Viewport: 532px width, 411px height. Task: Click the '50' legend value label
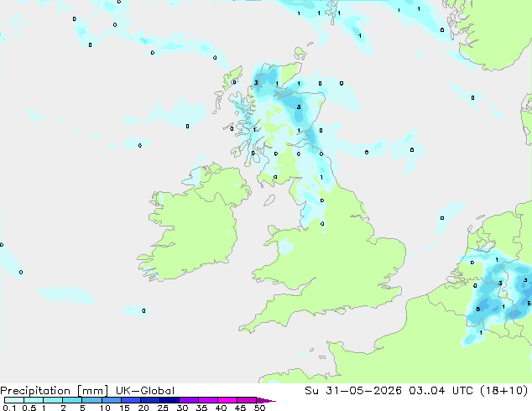259,408
